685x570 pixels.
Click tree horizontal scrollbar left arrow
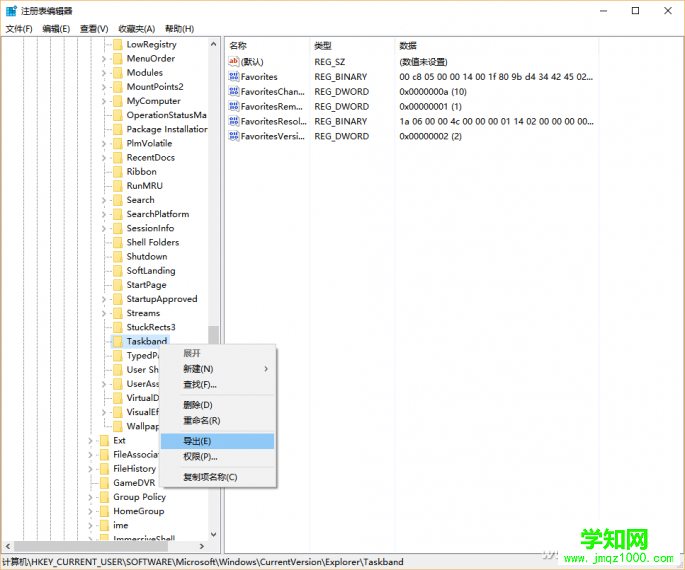[x=8, y=546]
